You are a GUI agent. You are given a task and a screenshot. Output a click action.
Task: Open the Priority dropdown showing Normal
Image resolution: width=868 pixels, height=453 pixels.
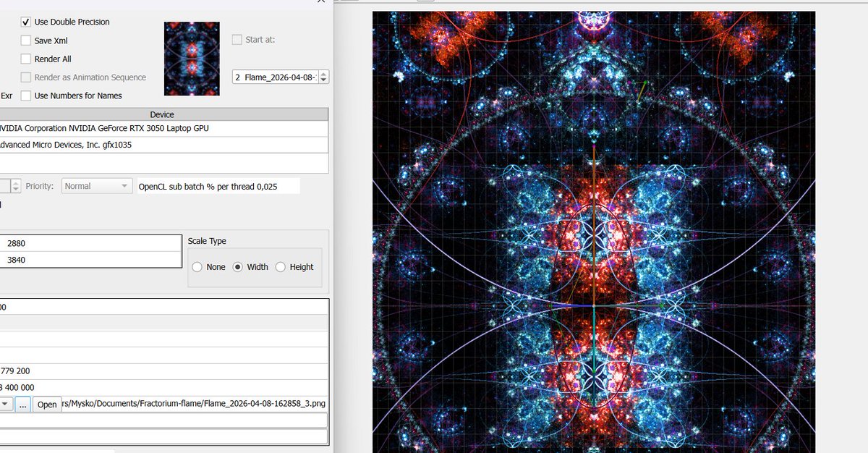tap(98, 186)
